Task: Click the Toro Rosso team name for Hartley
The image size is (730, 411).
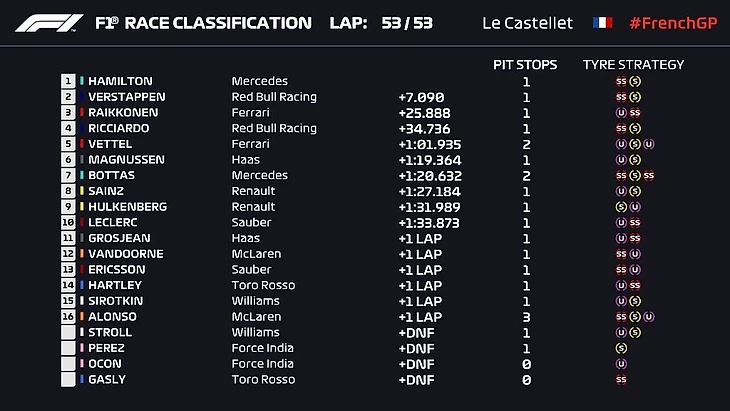Action: 264,285
